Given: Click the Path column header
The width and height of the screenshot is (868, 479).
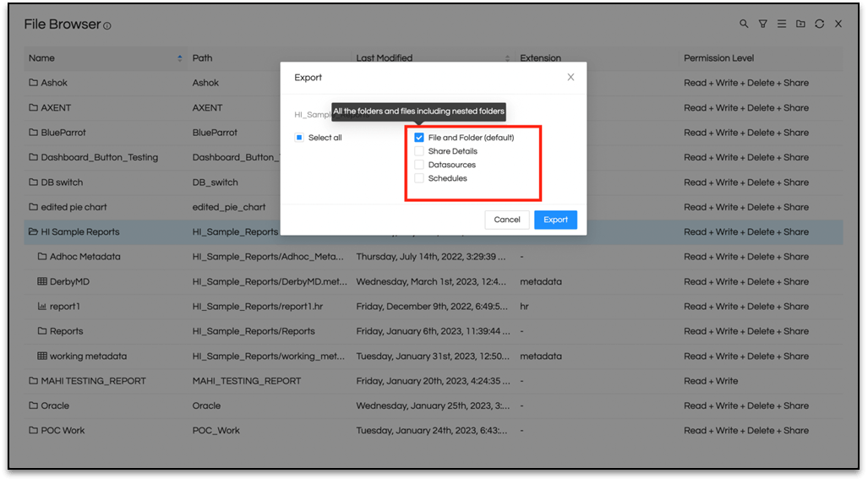Looking at the screenshot, I should (x=202, y=58).
